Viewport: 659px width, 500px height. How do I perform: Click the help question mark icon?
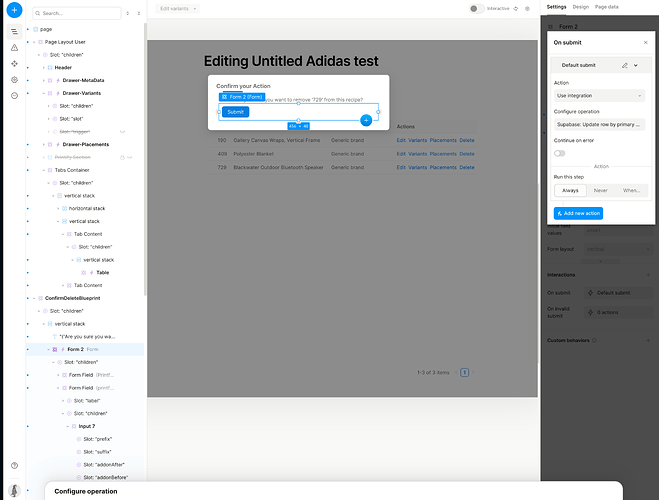(14, 466)
